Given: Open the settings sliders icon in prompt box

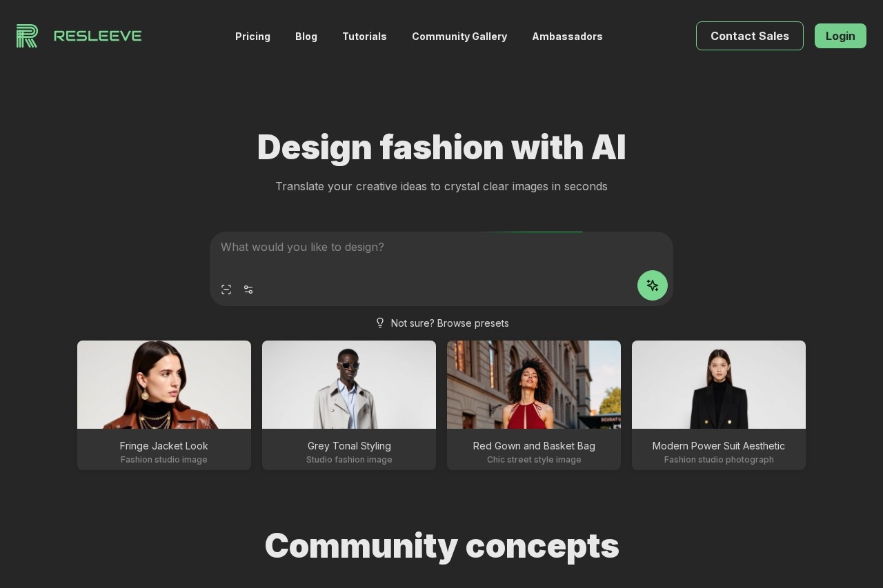Looking at the screenshot, I should click(248, 290).
